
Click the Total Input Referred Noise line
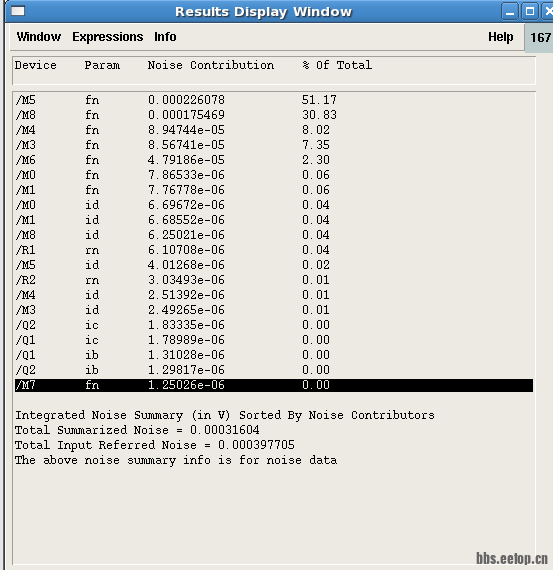(x=155, y=445)
